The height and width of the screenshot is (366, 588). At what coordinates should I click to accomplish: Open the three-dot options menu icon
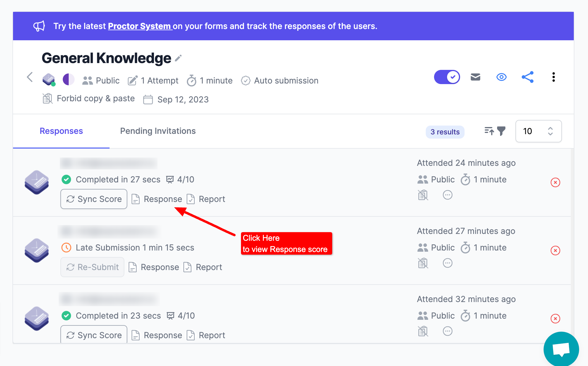pos(553,77)
